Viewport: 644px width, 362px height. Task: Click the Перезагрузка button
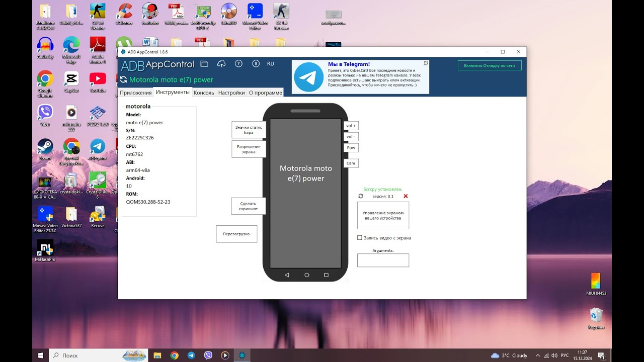click(x=236, y=234)
